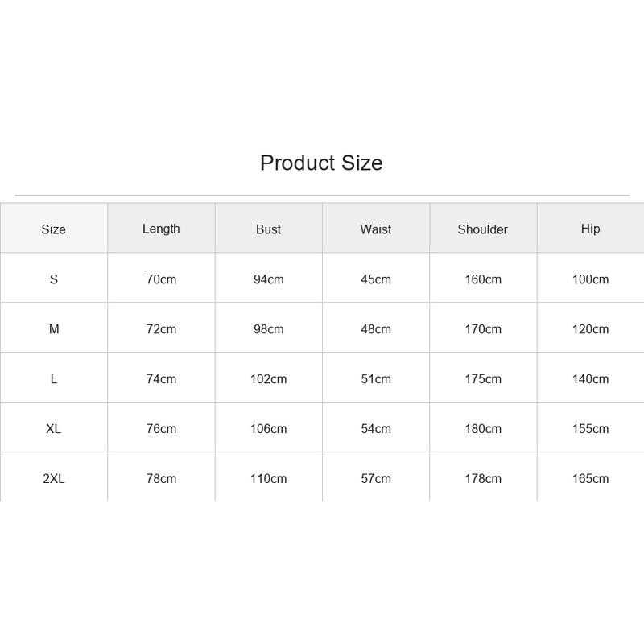Select the XL size row label
This screenshot has height=644, width=644.
[x=53, y=429]
